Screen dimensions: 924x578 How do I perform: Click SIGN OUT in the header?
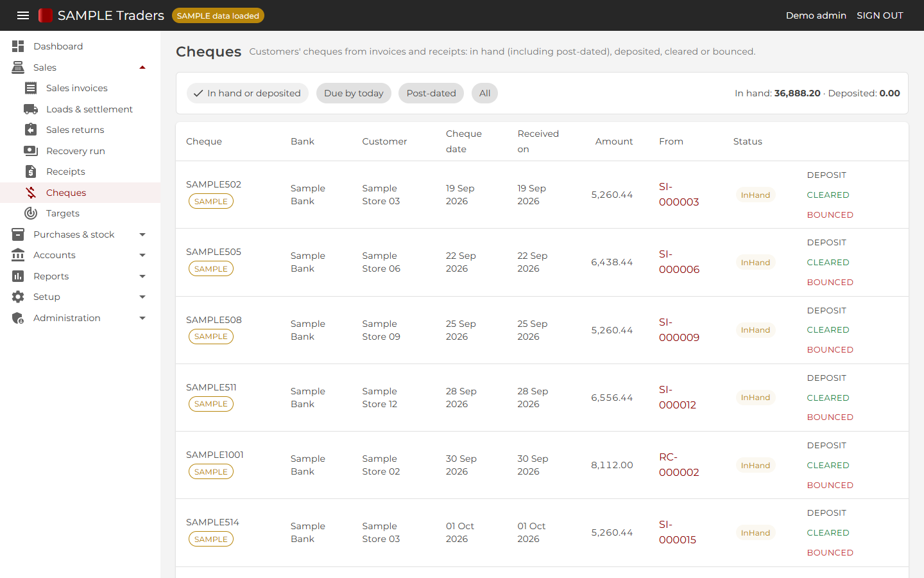tap(880, 15)
